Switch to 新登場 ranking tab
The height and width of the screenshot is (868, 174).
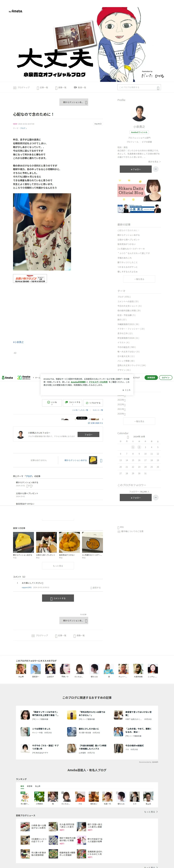pyautogui.click(x=29, y=786)
